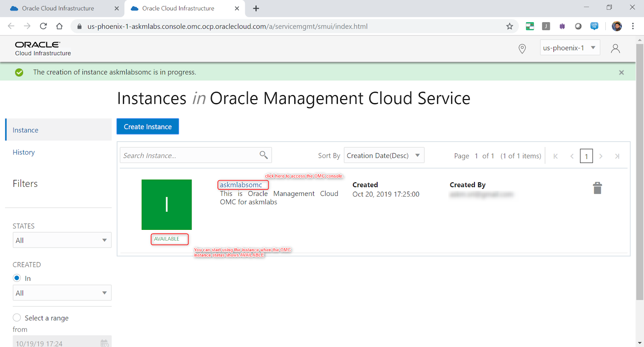Jump to first page of results
644x347 pixels.
555,156
